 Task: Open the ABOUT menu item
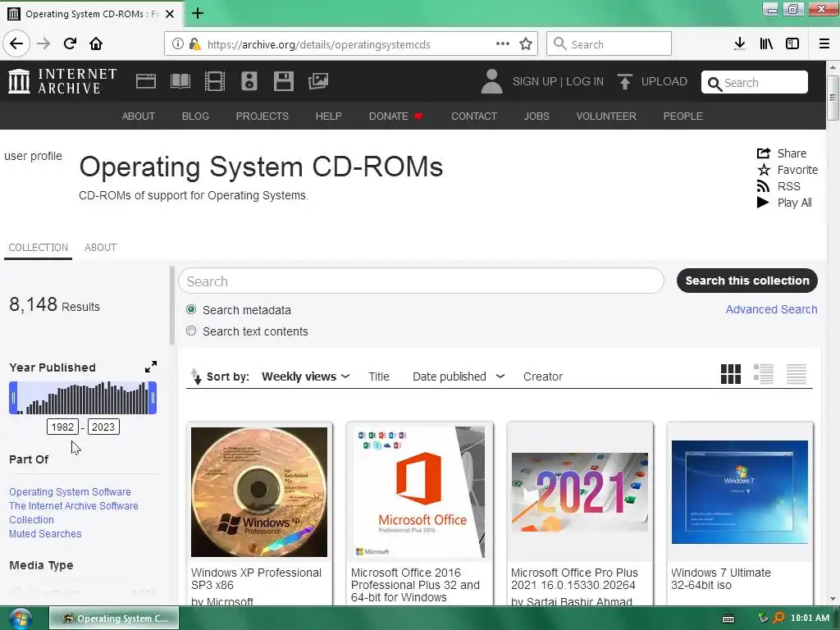138,116
